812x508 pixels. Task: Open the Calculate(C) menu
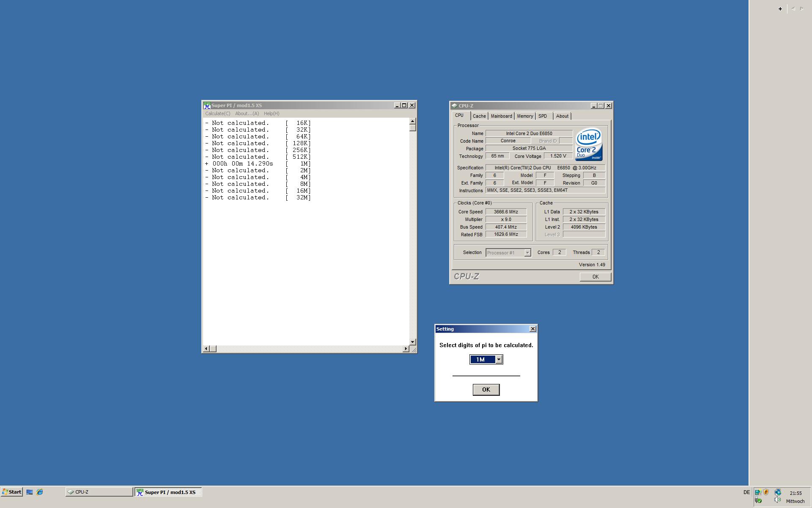click(x=218, y=113)
